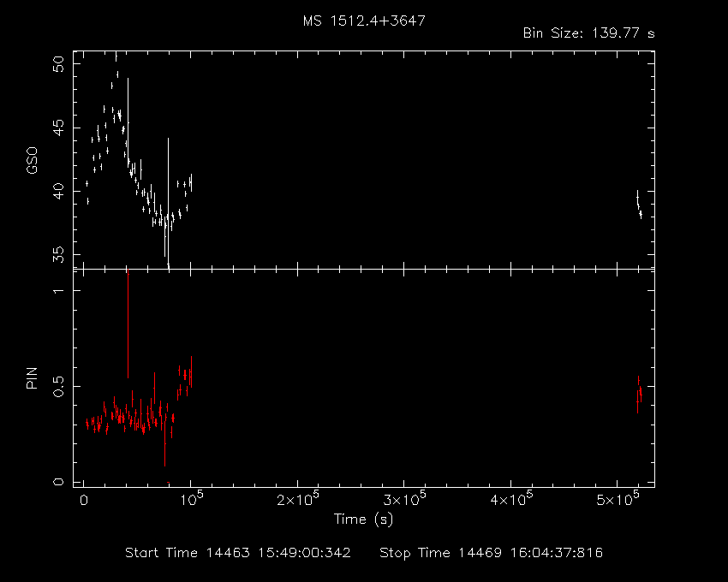Select the Bin Size: 139.77 s label
Image resolution: width=728 pixels, height=582 pixels.
[588, 33]
